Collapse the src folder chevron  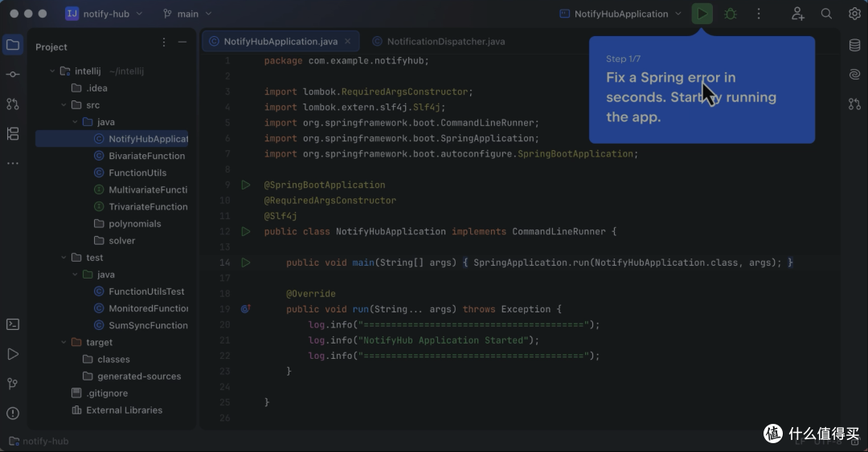(x=63, y=104)
